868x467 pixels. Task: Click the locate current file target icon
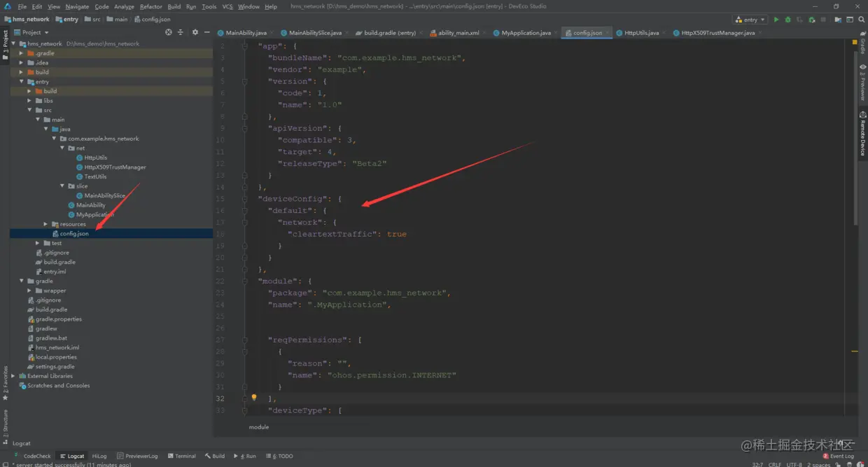click(168, 32)
